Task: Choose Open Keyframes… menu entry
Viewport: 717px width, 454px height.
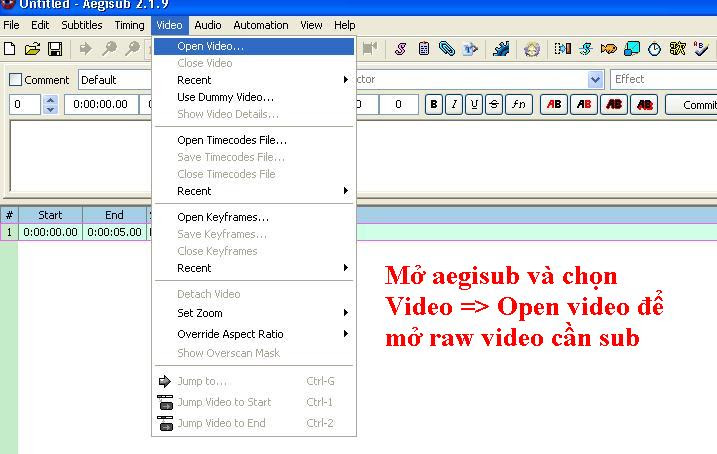Action: point(254,217)
